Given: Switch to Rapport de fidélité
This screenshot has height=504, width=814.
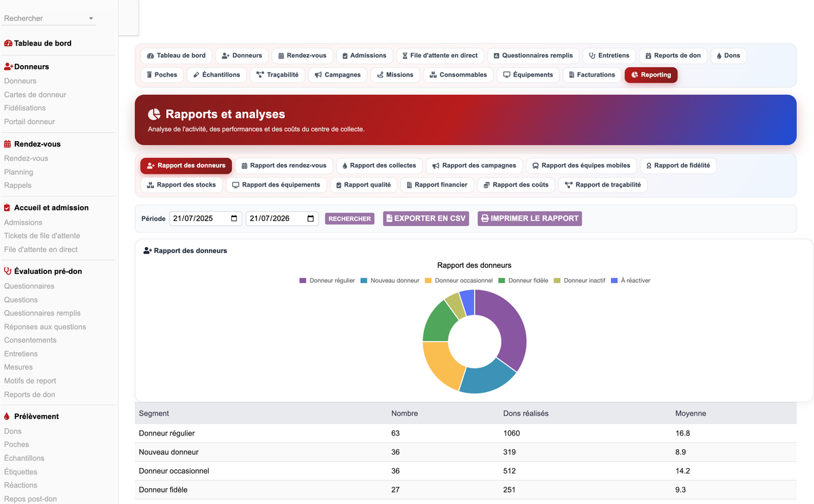Looking at the screenshot, I should click(x=678, y=166).
